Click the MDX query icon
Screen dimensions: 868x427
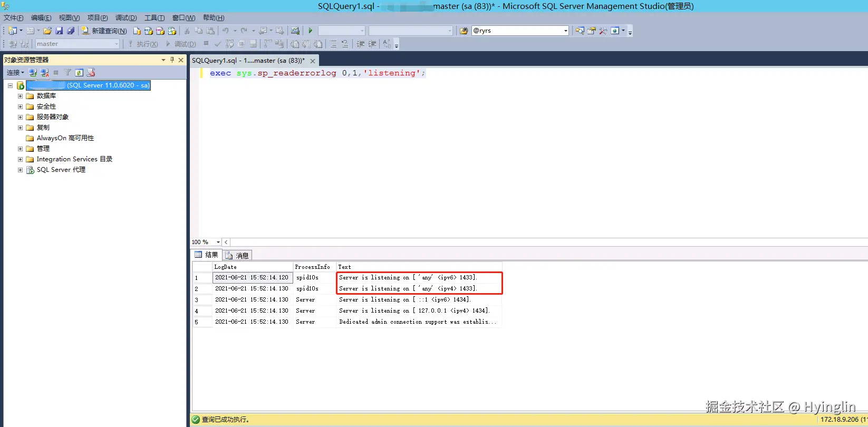tap(149, 31)
